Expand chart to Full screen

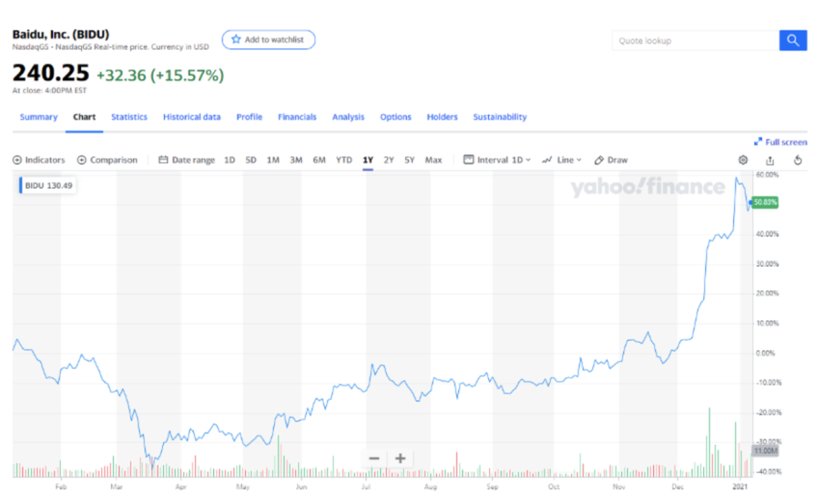click(780, 142)
